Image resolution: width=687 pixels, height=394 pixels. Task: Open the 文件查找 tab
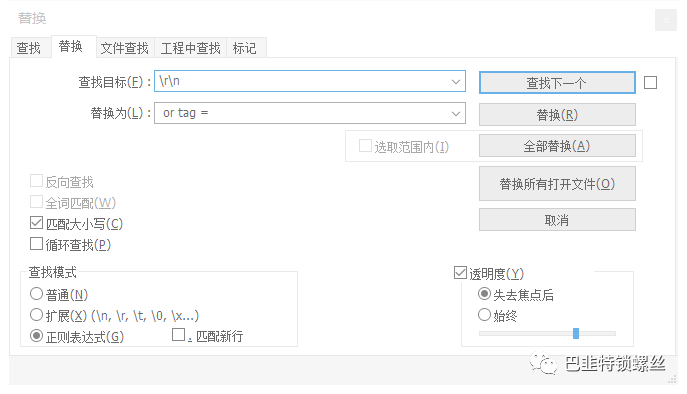(x=125, y=48)
